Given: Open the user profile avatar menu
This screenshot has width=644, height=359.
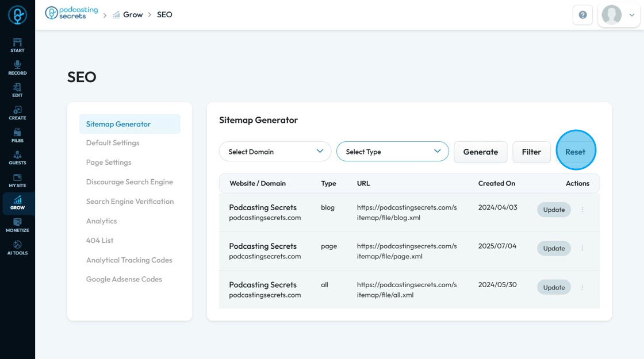Looking at the screenshot, I should (619, 15).
